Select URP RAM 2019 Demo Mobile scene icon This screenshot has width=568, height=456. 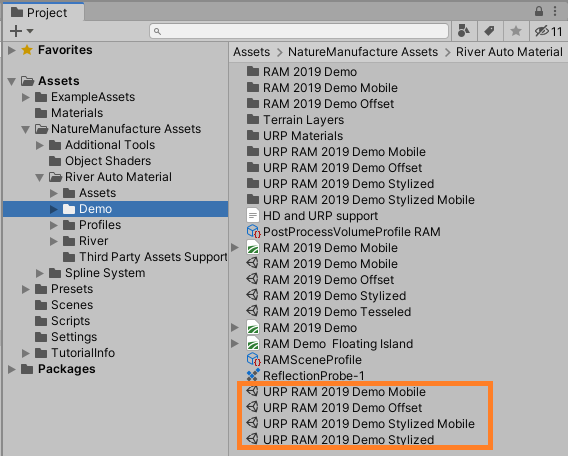click(252, 391)
